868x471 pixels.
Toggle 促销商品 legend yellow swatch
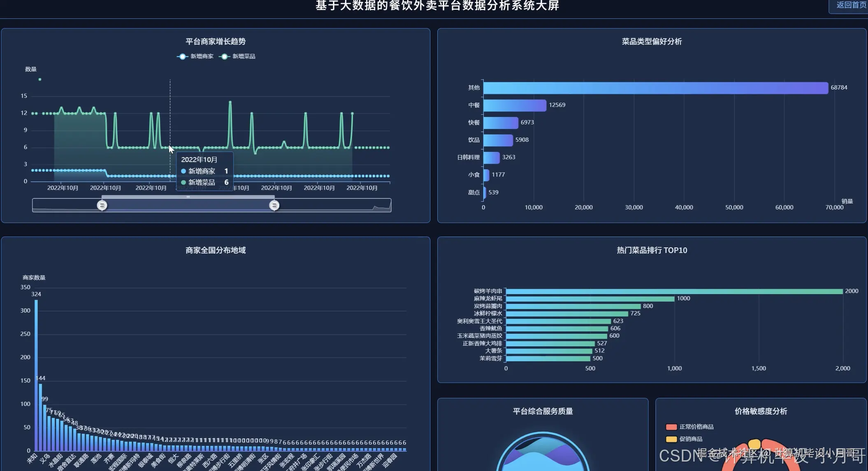(671, 439)
